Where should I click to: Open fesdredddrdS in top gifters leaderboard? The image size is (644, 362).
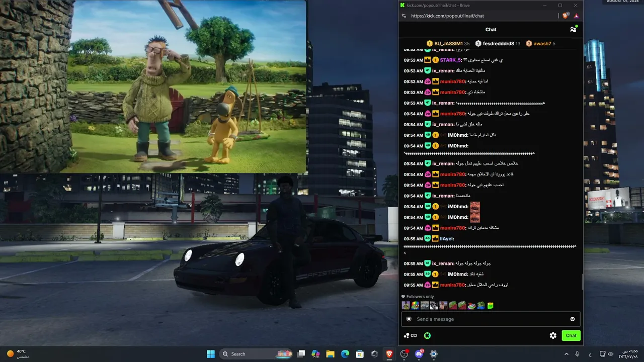[498, 44]
